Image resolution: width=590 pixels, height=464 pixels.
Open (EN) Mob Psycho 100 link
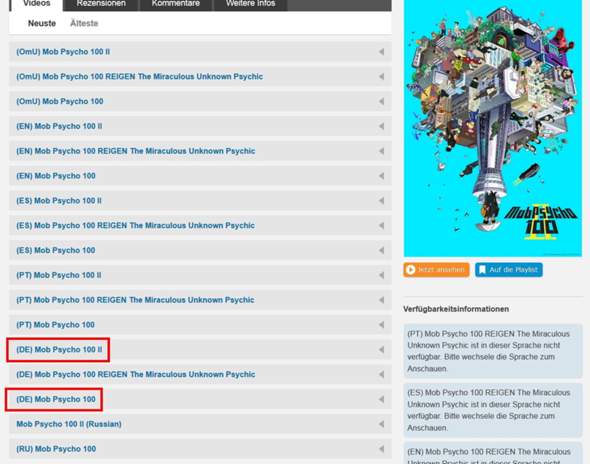[x=56, y=176]
